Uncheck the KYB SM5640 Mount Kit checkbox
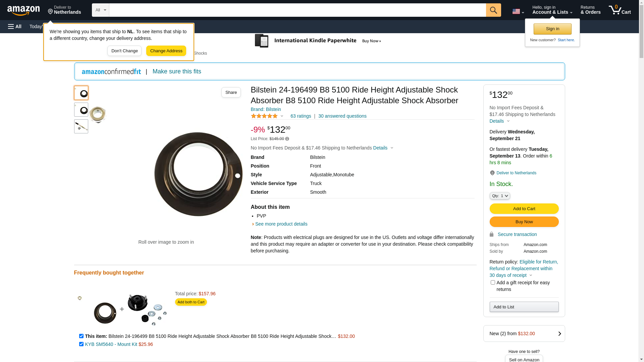Viewport: 644px width, 362px height. (81, 344)
